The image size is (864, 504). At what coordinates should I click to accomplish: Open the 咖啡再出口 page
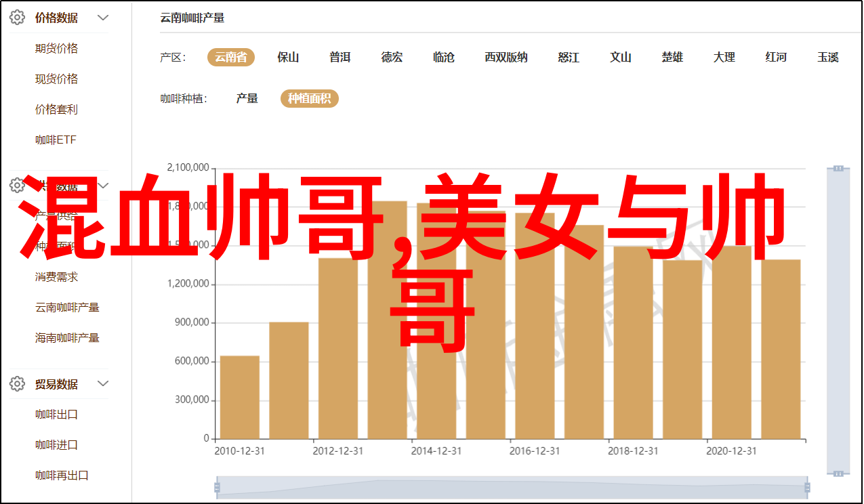click(62, 476)
